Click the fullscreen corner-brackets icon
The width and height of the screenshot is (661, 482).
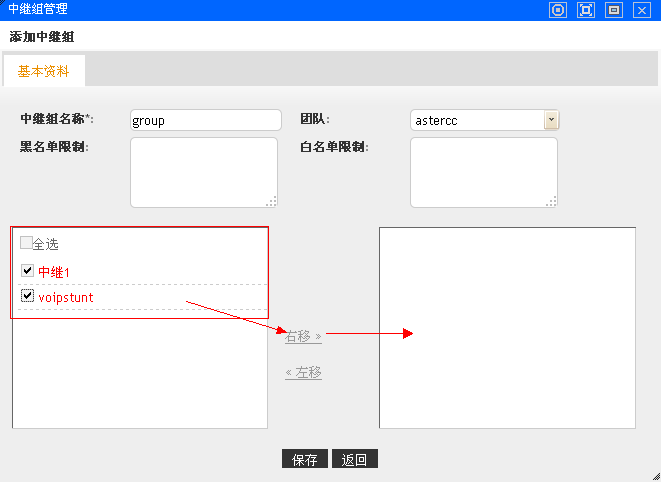click(587, 10)
